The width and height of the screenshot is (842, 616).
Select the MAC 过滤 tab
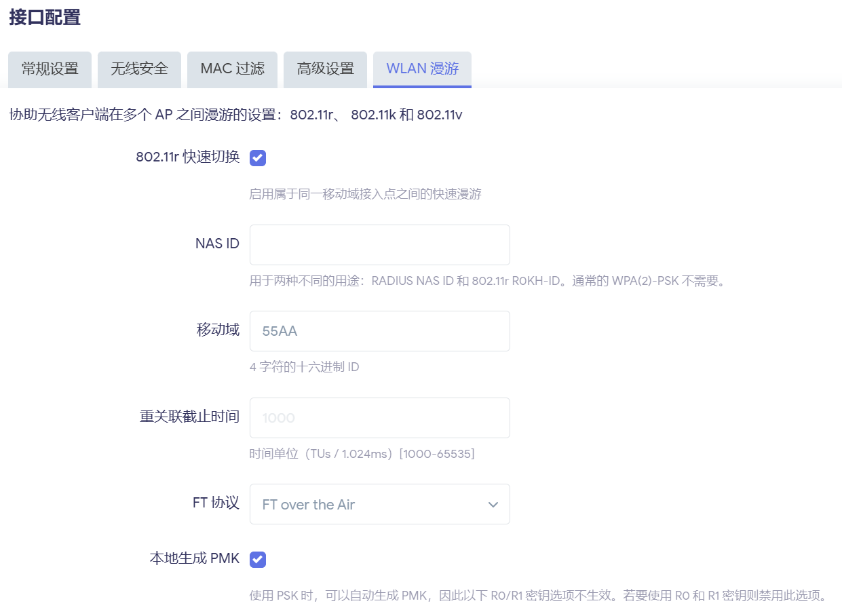pyautogui.click(x=232, y=69)
